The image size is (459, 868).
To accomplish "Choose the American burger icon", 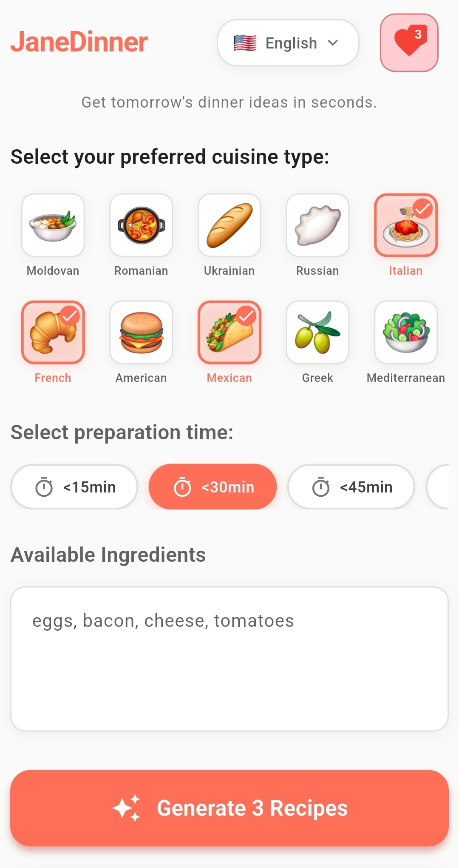I will click(141, 333).
